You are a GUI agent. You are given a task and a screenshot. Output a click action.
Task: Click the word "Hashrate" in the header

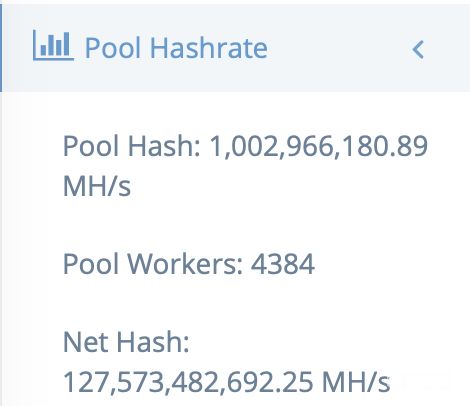tap(209, 48)
